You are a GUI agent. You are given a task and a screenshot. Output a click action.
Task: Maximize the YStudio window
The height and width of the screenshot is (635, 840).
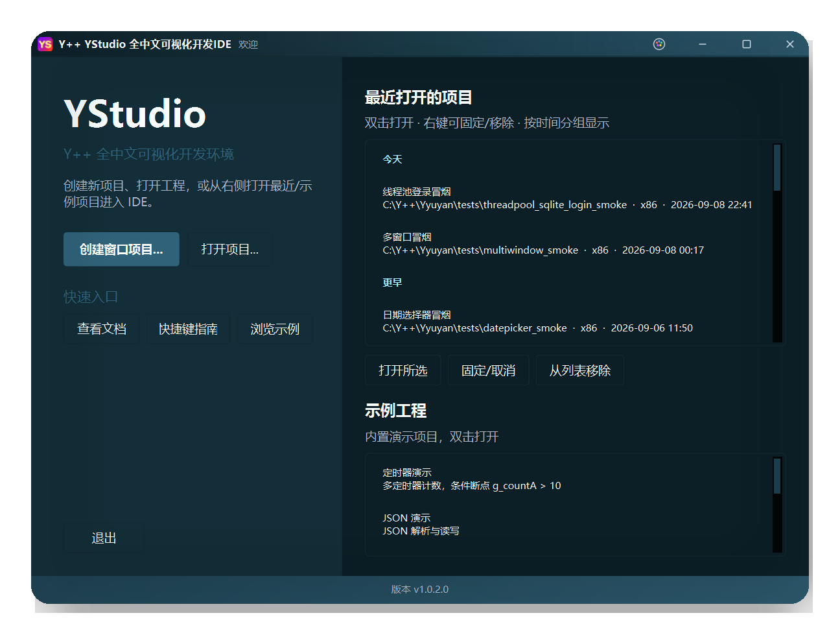(747, 44)
